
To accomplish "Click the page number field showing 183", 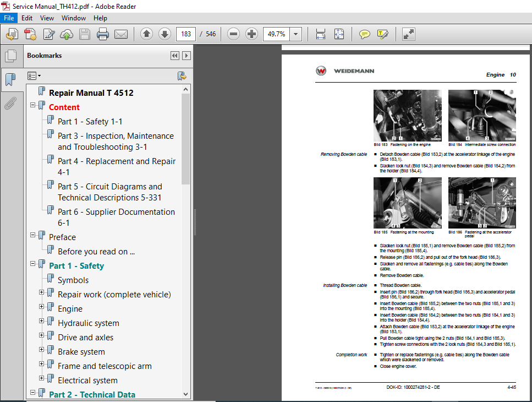I will click(x=186, y=34).
